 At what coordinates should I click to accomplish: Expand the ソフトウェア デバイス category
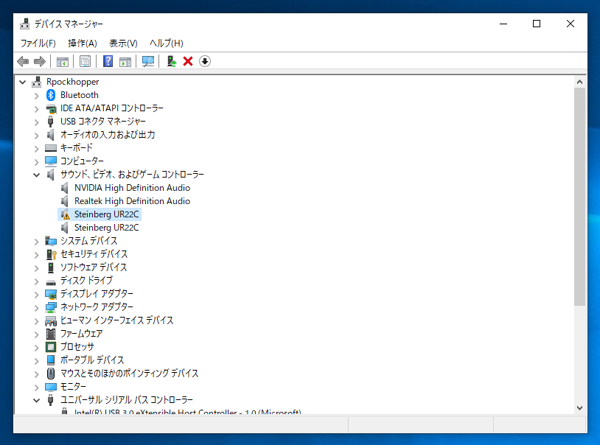coord(36,268)
